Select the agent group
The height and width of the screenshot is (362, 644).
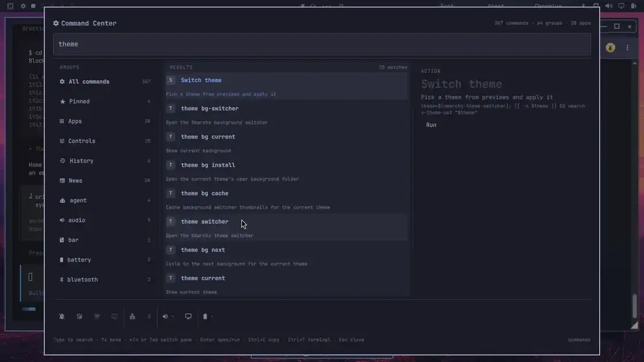(105, 201)
